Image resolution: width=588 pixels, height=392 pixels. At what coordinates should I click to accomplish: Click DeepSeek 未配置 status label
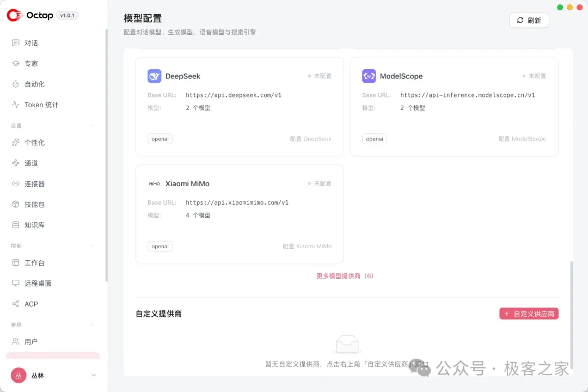coord(320,76)
